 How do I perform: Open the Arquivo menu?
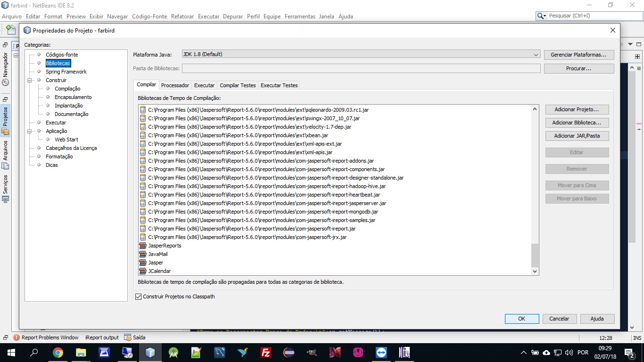[12, 16]
